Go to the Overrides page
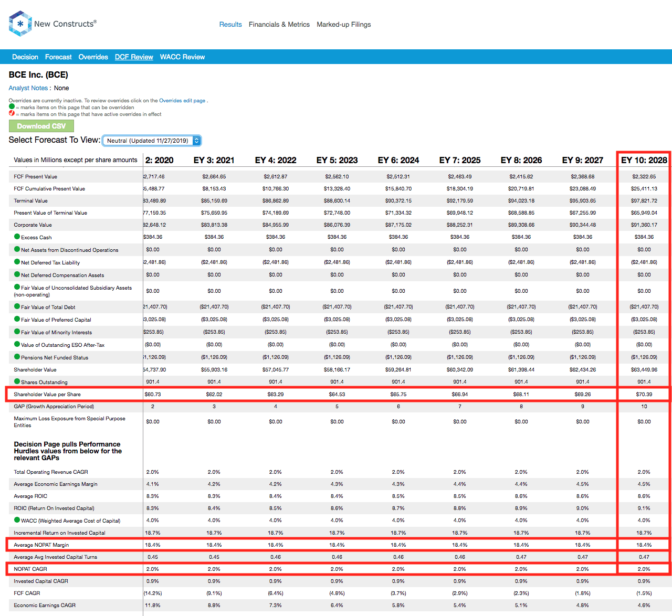 [x=93, y=57]
